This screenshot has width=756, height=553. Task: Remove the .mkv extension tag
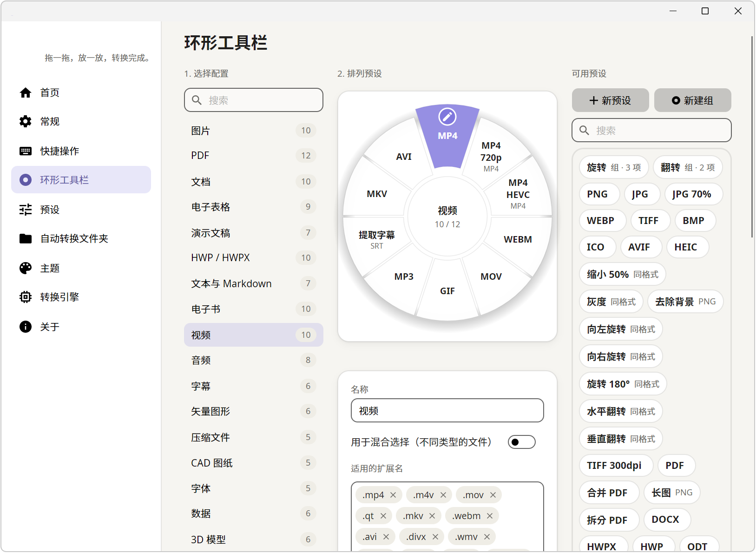pyautogui.click(x=432, y=516)
